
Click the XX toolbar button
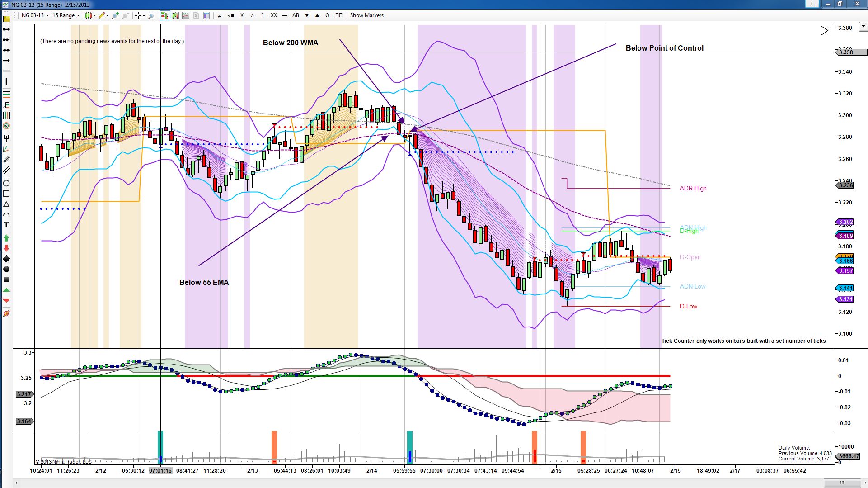274,15
